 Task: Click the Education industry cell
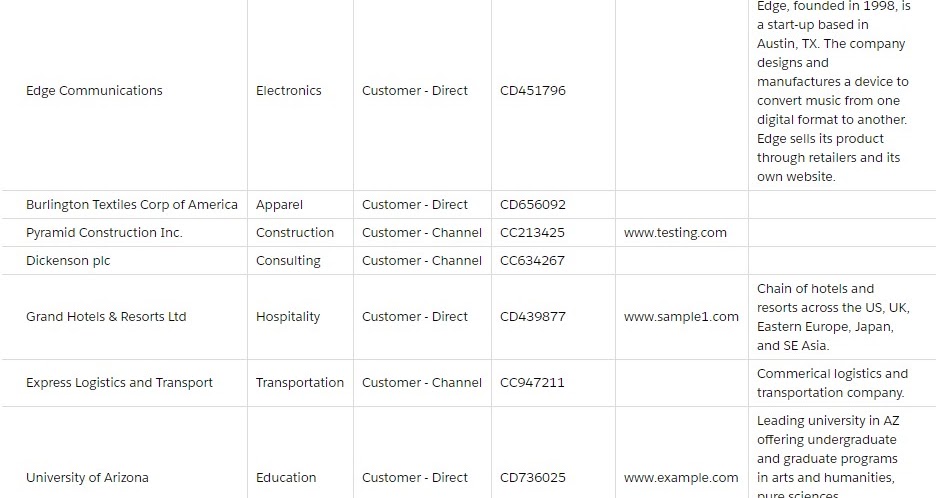(x=286, y=477)
